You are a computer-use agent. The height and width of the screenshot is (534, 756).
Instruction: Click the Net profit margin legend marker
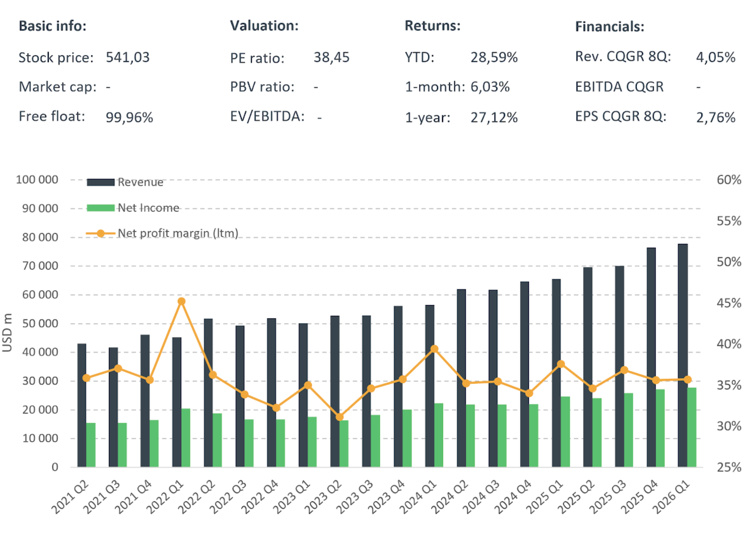click(x=100, y=234)
